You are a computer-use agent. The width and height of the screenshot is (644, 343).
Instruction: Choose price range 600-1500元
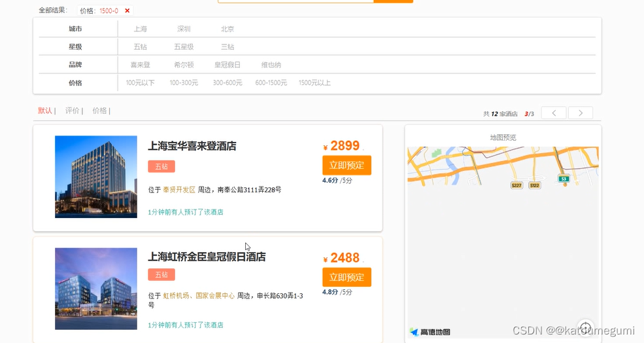click(271, 82)
